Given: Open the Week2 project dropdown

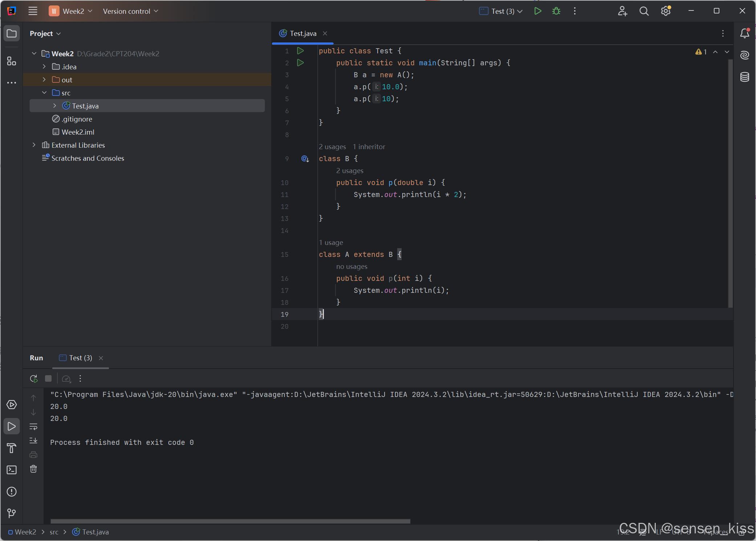Looking at the screenshot, I should 71,11.
